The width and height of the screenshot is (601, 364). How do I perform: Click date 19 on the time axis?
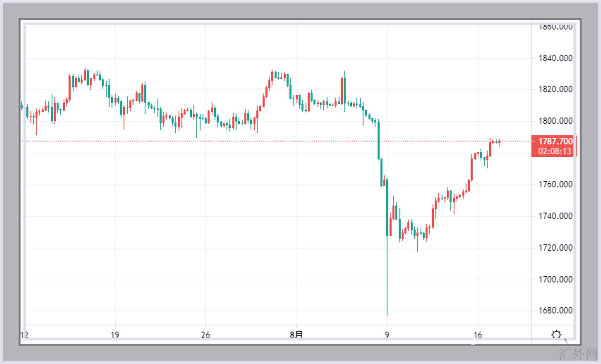coord(115,335)
